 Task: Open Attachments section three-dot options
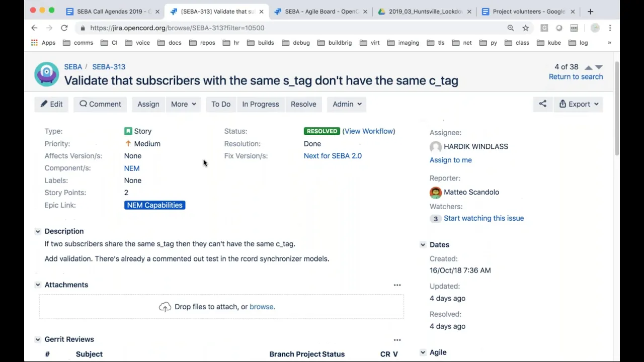point(397,285)
